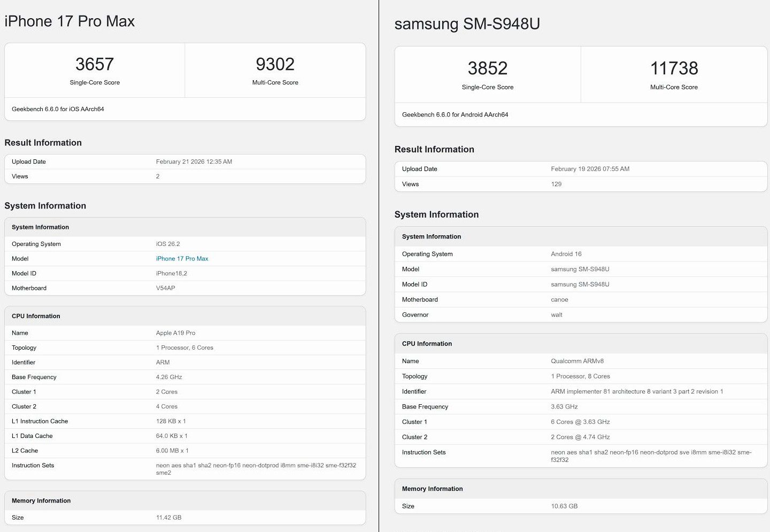Screen dimensions: 770x532
Task: Click the Samsung System Information heading
Action: coord(436,214)
